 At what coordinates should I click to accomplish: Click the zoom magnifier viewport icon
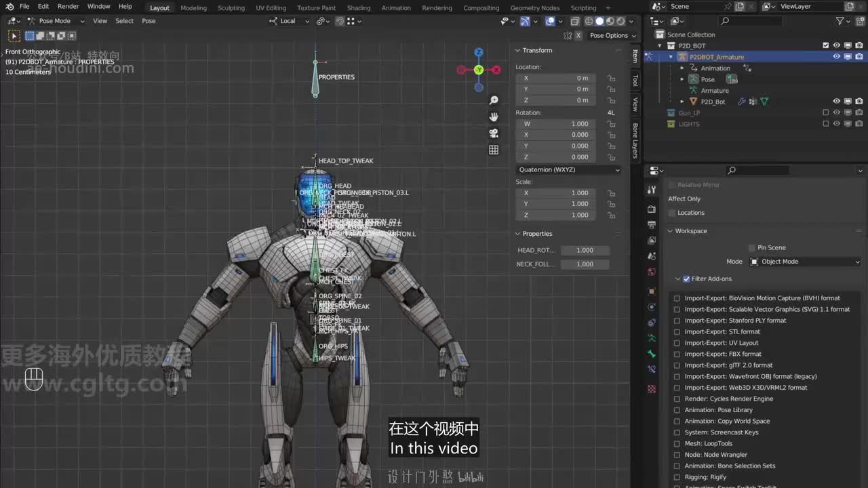click(494, 100)
